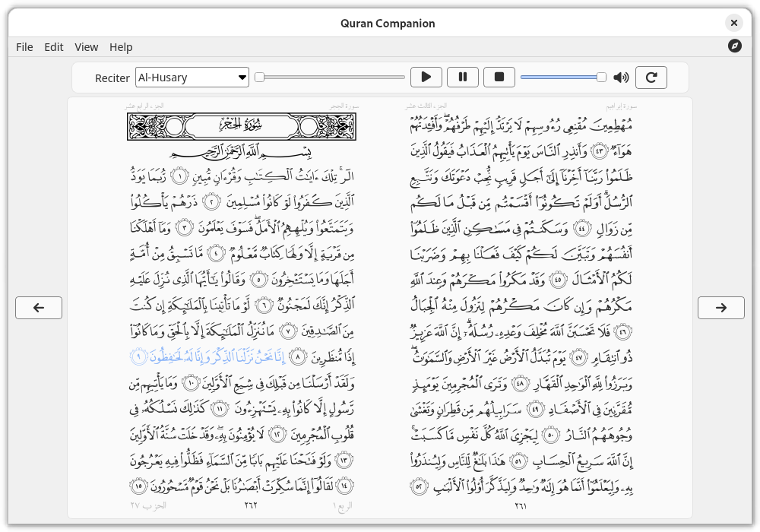Click the verse 52 end marker
The height and width of the screenshot is (532, 760).
420,486
